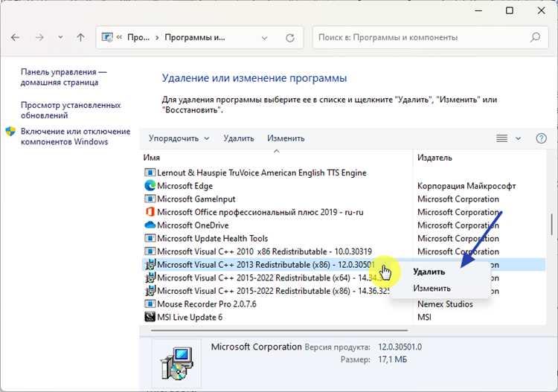Select the Microsoft GameInput entry
Viewport: 558px width, 392px height.
(x=196, y=199)
